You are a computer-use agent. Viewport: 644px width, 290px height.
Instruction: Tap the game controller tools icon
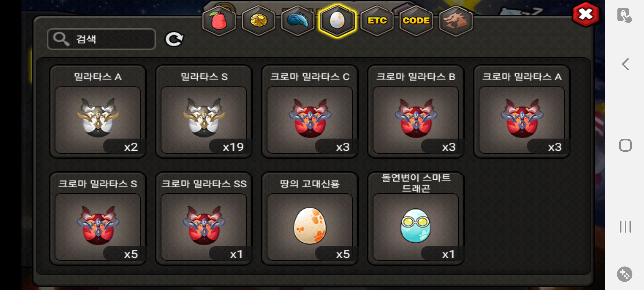coord(625,274)
